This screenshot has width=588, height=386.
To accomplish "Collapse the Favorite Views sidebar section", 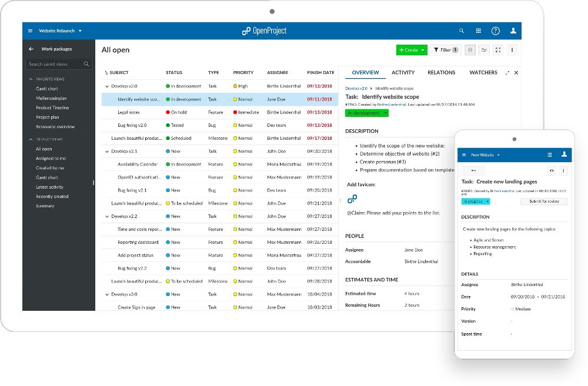I will [x=31, y=79].
